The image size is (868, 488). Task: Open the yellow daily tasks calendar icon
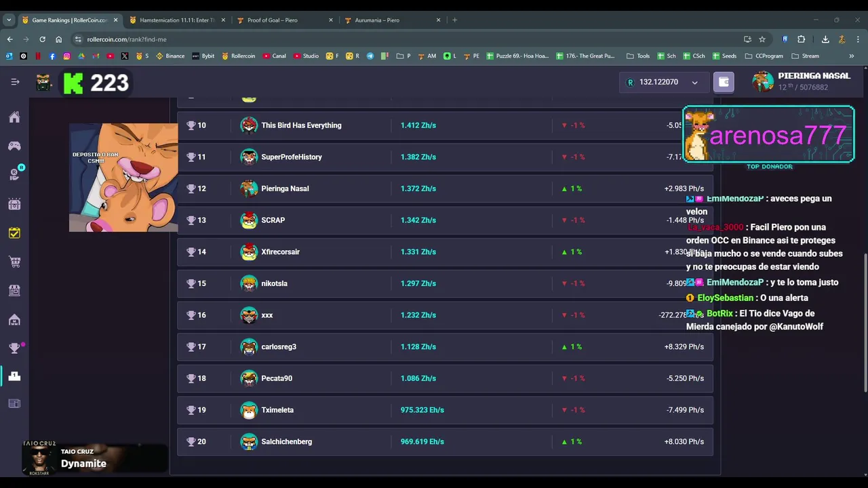tap(14, 233)
